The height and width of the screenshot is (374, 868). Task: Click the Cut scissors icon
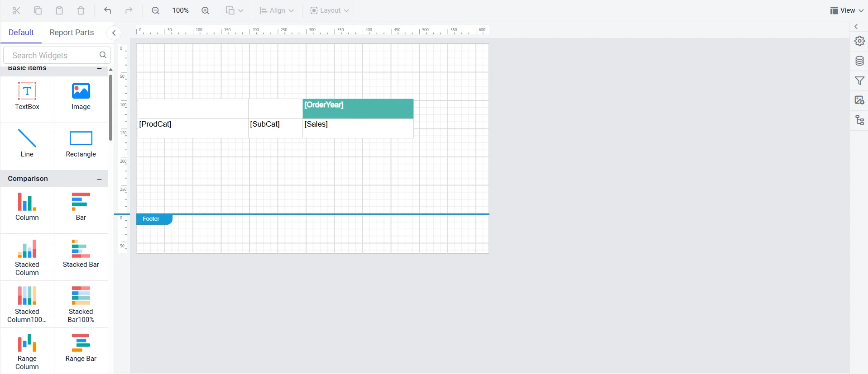(16, 10)
